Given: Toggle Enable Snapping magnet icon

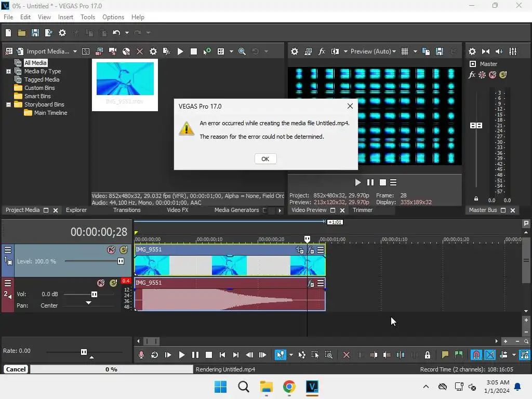Looking at the screenshot, I should coord(476,355).
